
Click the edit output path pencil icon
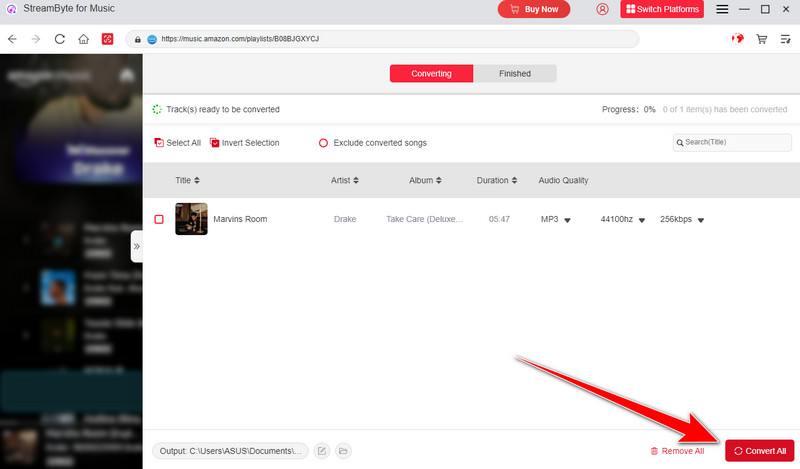322,451
